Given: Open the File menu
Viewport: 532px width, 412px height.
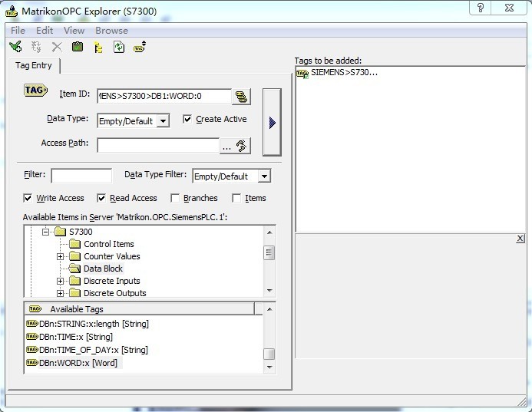Looking at the screenshot, I should coord(18,31).
